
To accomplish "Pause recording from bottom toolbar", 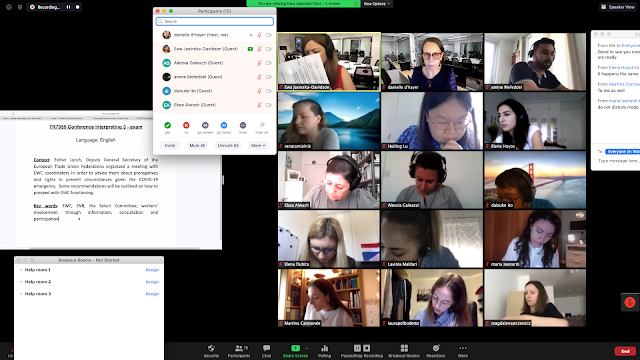I will tap(357, 348).
